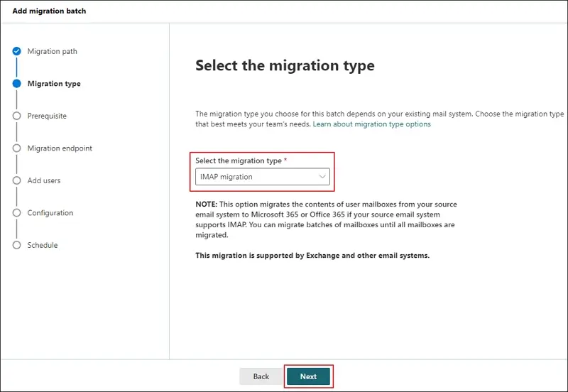This screenshot has height=392, width=568.
Task: Click the empty circle beside Schedule
Action: point(16,245)
